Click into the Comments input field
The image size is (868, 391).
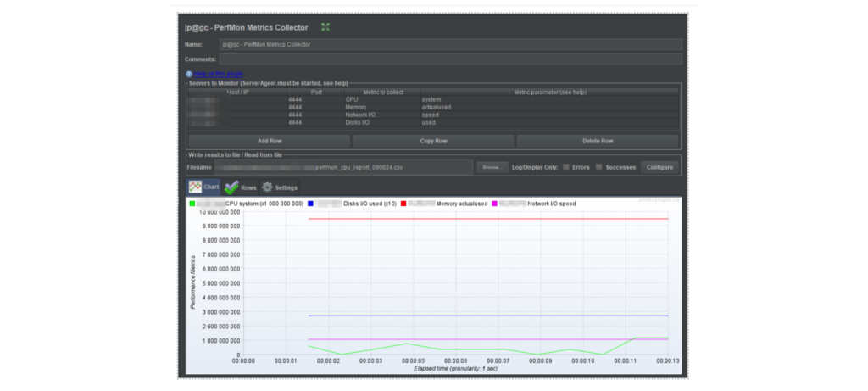pyautogui.click(x=451, y=59)
